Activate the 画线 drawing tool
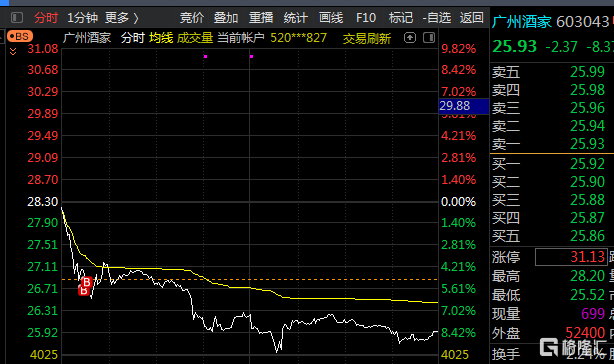The height and width of the screenshot is (364, 614). pos(331,18)
